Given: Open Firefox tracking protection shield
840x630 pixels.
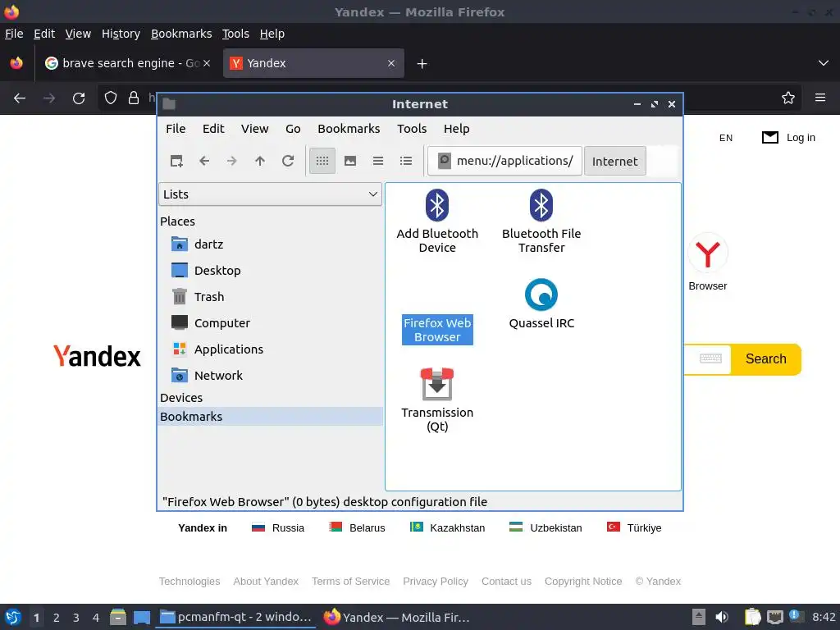Looking at the screenshot, I should pos(111,98).
